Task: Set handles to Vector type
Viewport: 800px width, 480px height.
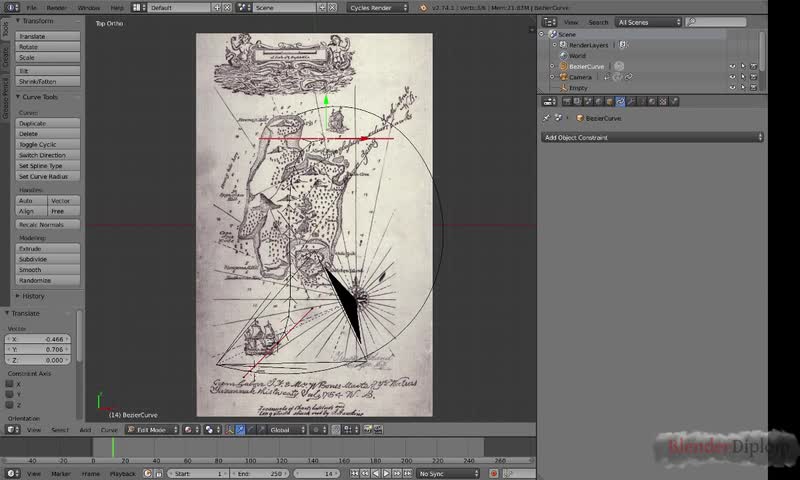Action: pos(64,201)
